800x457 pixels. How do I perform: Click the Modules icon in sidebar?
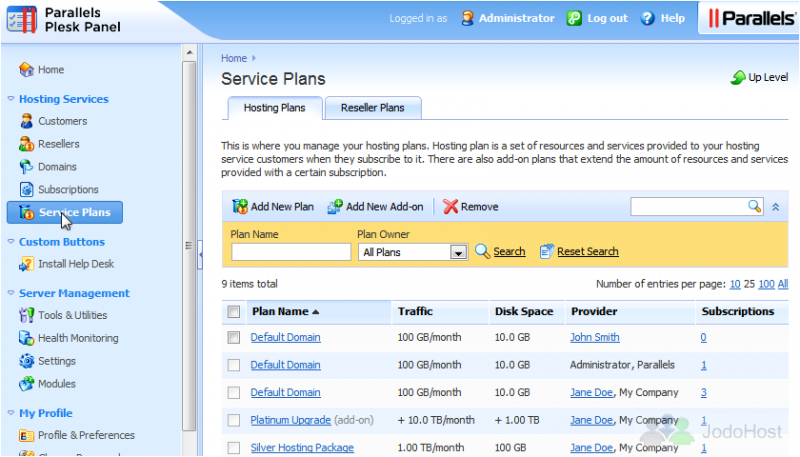26,384
